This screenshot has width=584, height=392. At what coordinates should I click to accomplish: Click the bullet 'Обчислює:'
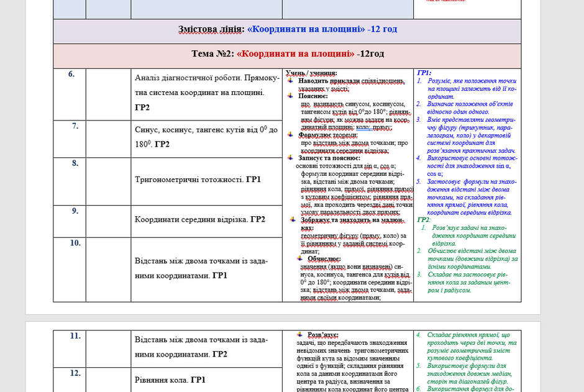pyautogui.click(x=324, y=258)
